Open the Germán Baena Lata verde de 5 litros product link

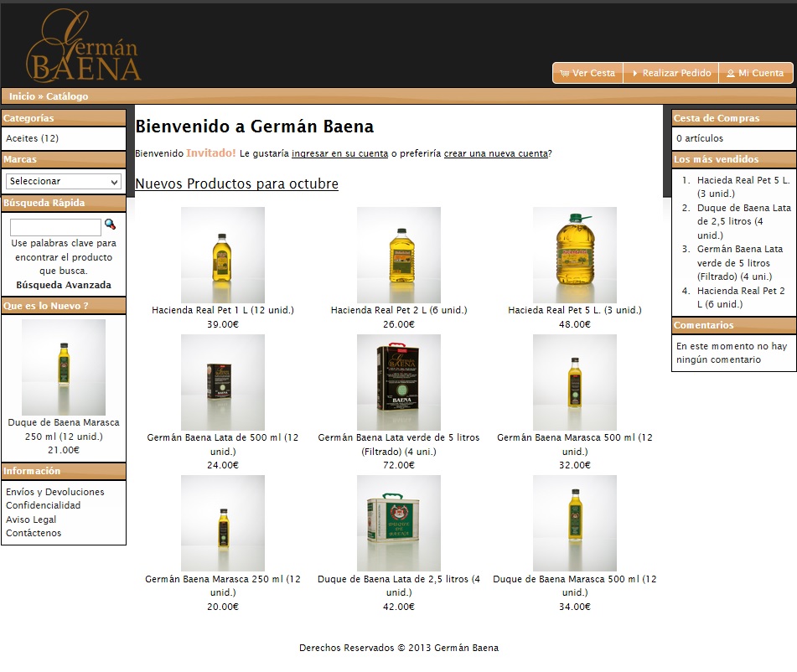coord(399,444)
